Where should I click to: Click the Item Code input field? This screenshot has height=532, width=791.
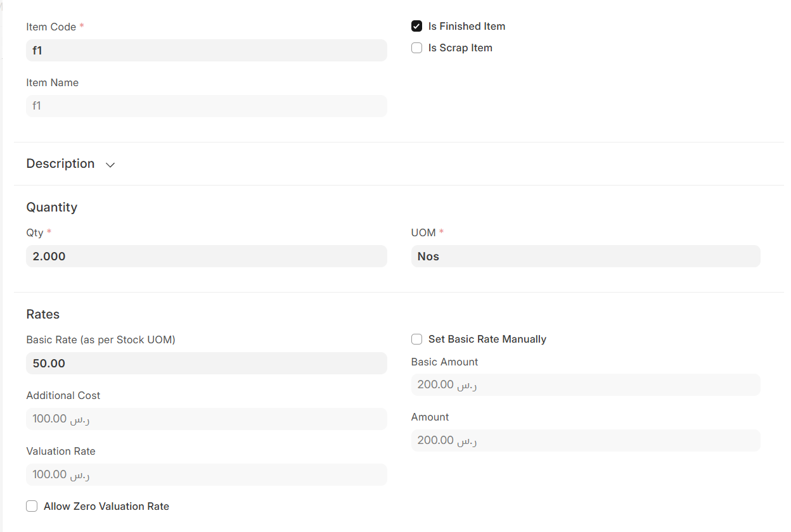(206, 50)
